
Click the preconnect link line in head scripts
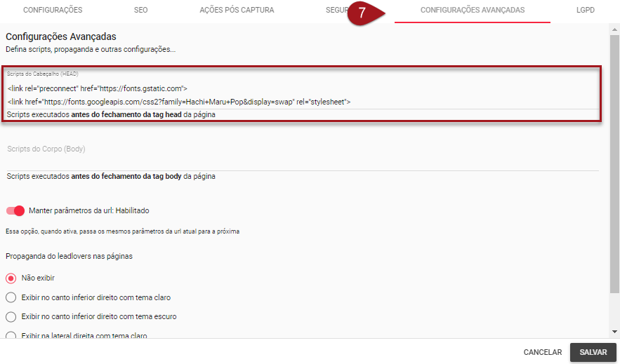(98, 88)
